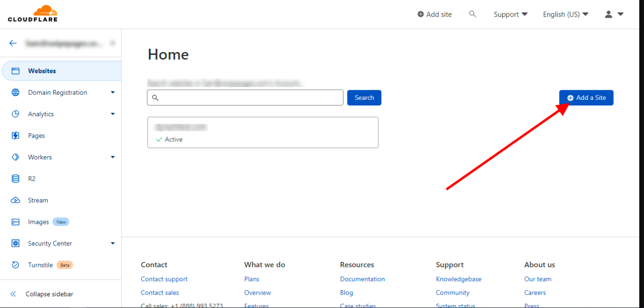Expand the Security Center submenu arrow
Image resolution: width=644 pixels, height=308 pixels.
[112, 243]
